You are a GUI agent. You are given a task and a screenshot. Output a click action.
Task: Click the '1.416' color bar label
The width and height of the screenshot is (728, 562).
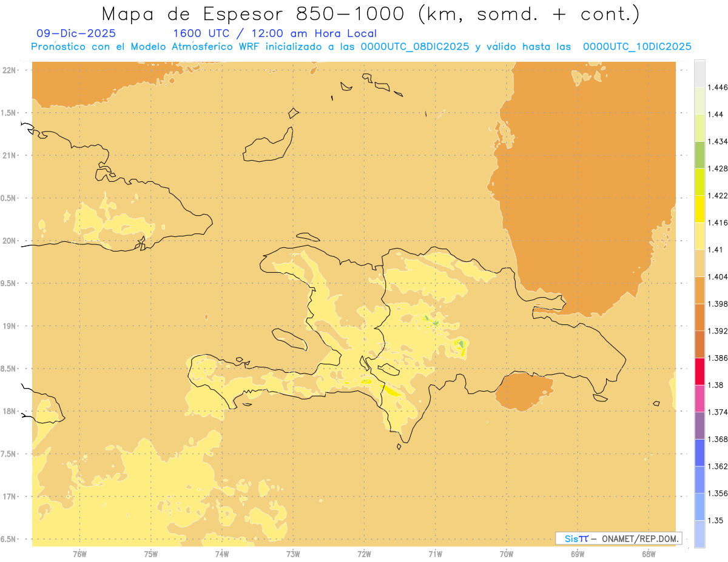(x=718, y=222)
